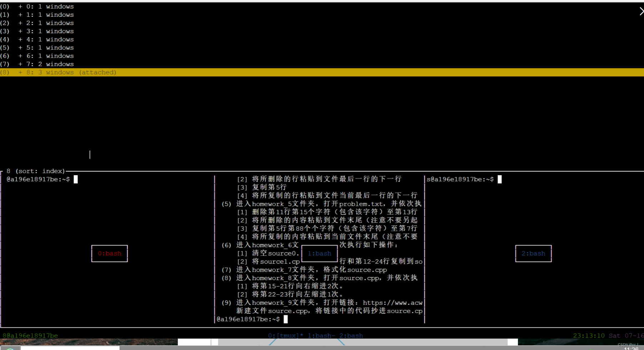The image size is (644, 350).
Task: Expand the plus sign for session 0
Action: tap(20, 6)
